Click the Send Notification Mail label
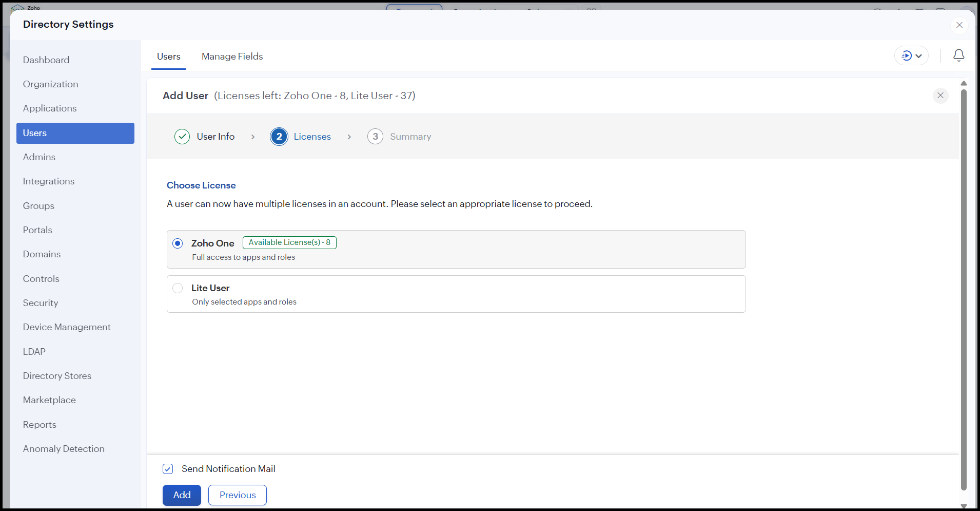 click(x=228, y=469)
